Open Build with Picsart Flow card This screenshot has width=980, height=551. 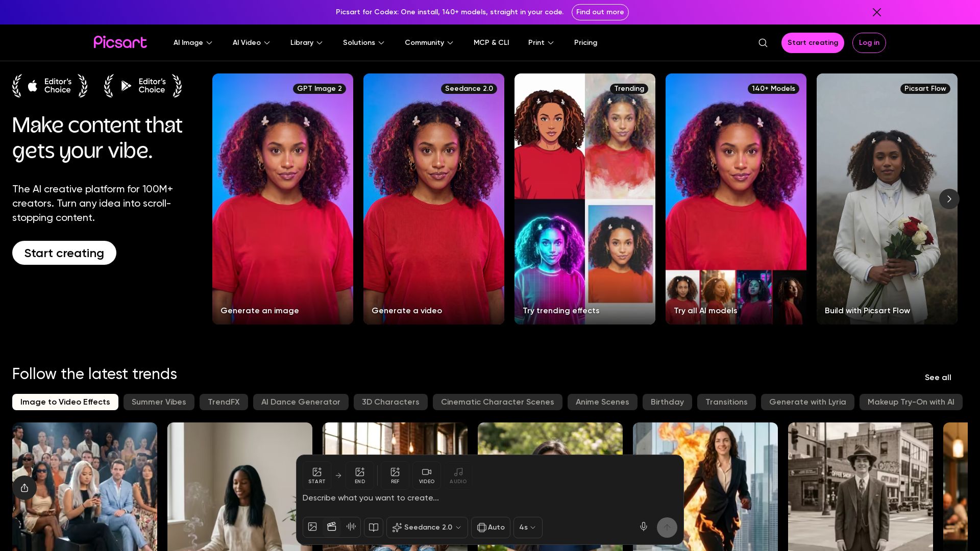click(x=887, y=199)
